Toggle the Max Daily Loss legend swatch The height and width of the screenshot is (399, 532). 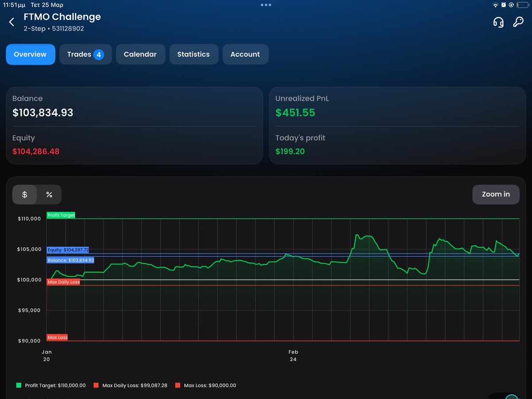pos(96,386)
